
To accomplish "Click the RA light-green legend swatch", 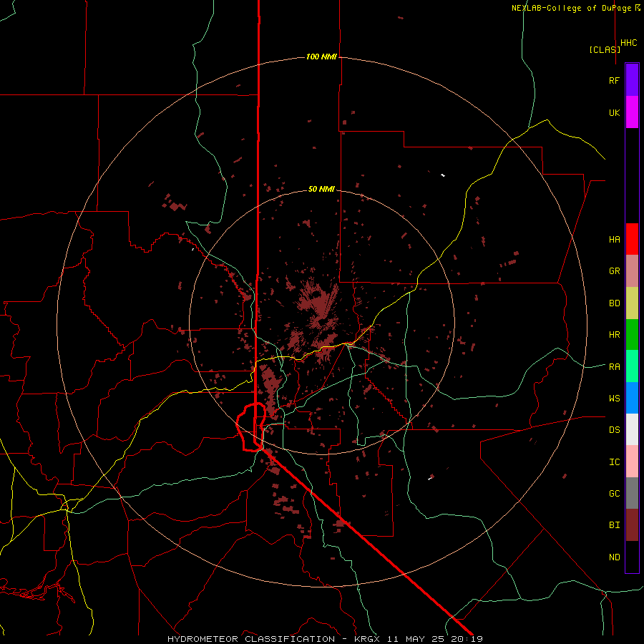I will [632, 366].
